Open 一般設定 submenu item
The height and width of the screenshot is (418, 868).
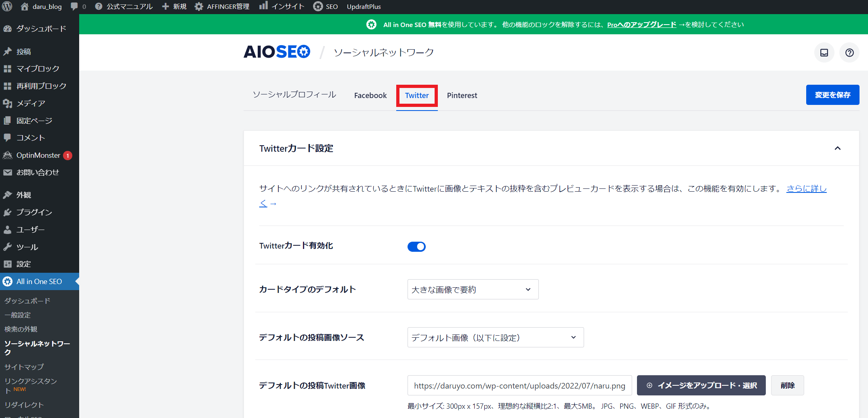(18, 315)
